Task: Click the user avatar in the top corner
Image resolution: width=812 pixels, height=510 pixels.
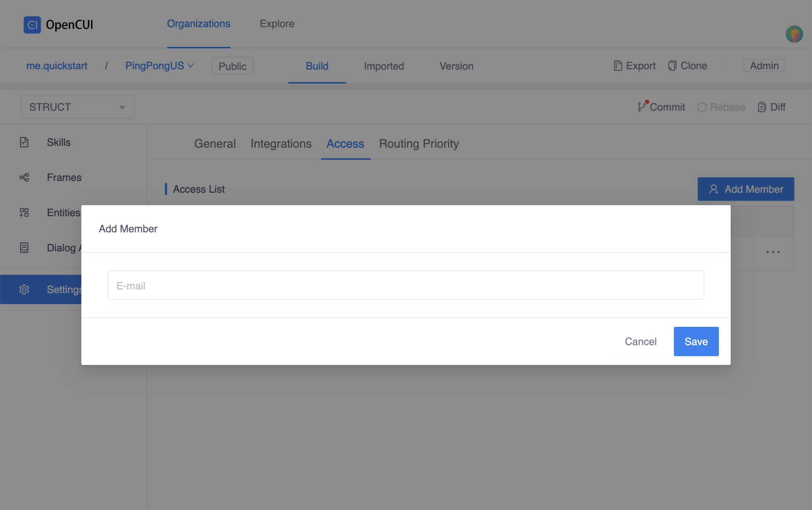Action: click(794, 34)
